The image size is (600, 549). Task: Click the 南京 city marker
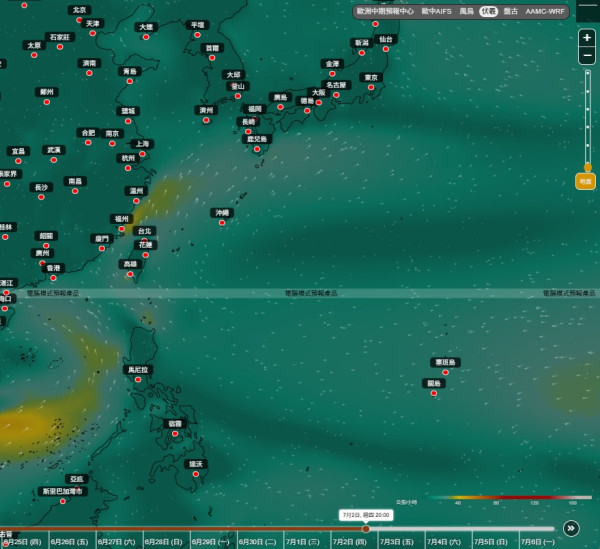point(112,143)
